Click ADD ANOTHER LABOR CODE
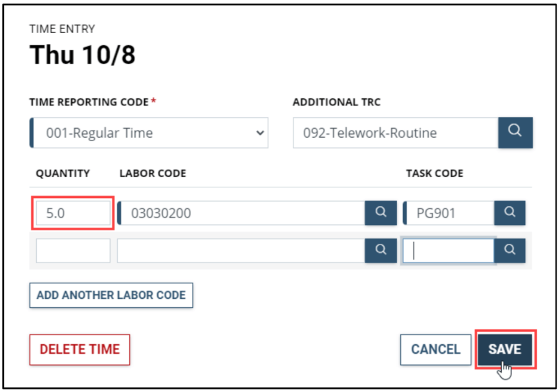The width and height of the screenshot is (558, 392). point(111,295)
